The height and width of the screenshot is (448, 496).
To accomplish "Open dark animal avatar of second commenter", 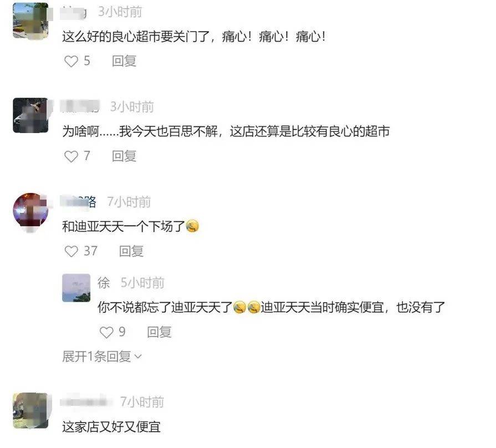I will (30, 115).
